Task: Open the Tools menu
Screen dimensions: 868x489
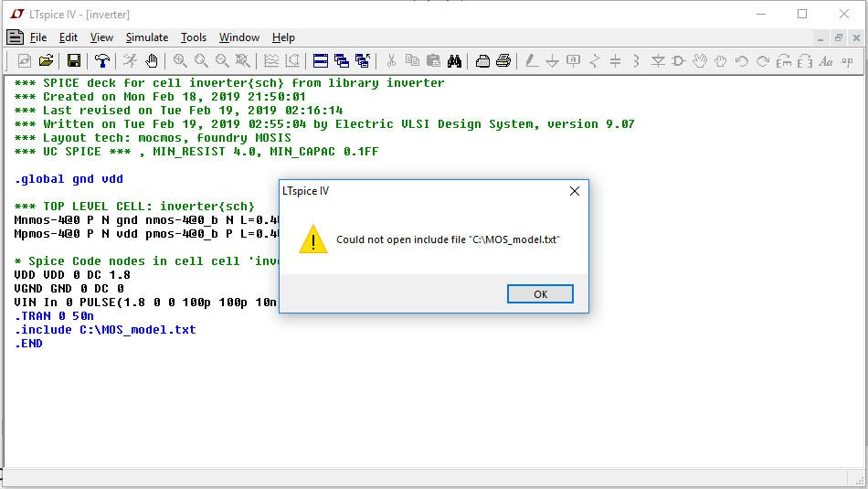Action: 193,37
